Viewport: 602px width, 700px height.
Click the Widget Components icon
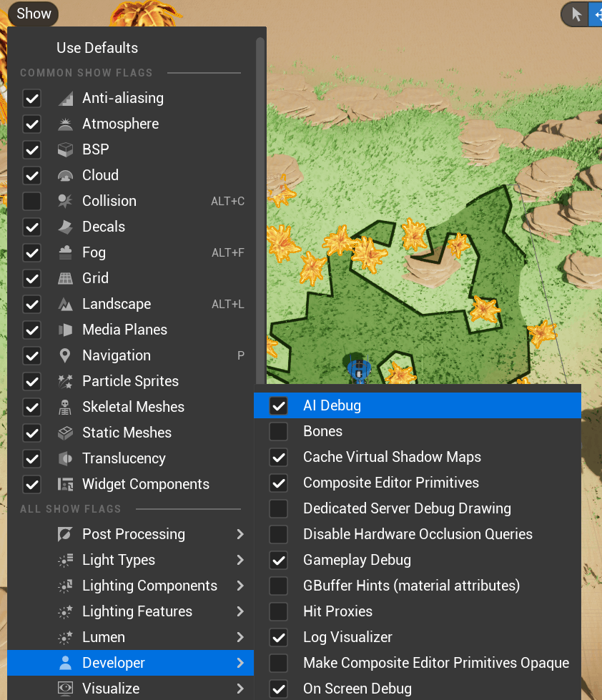tap(66, 484)
